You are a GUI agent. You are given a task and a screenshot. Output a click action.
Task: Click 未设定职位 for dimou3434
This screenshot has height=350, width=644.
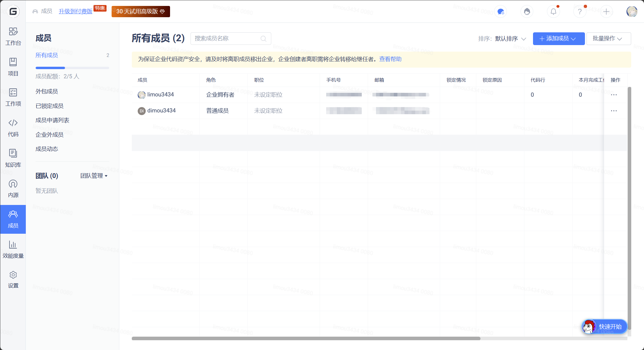click(268, 111)
